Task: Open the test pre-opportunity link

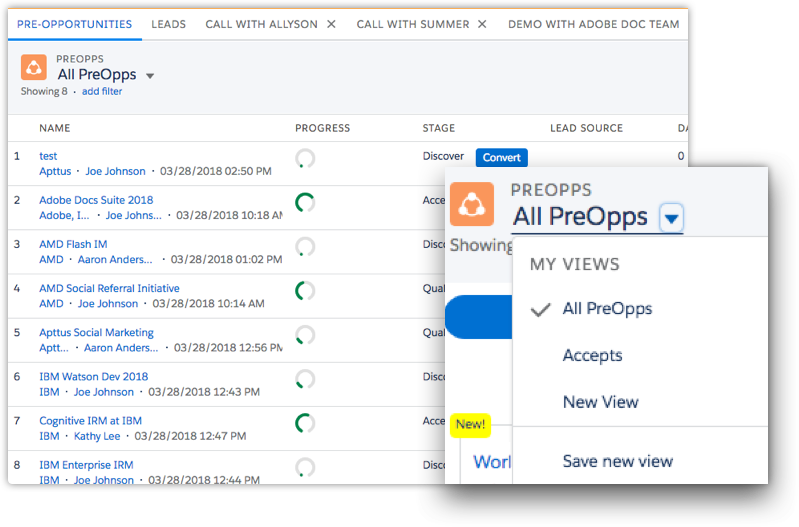Action: pyautogui.click(x=48, y=156)
